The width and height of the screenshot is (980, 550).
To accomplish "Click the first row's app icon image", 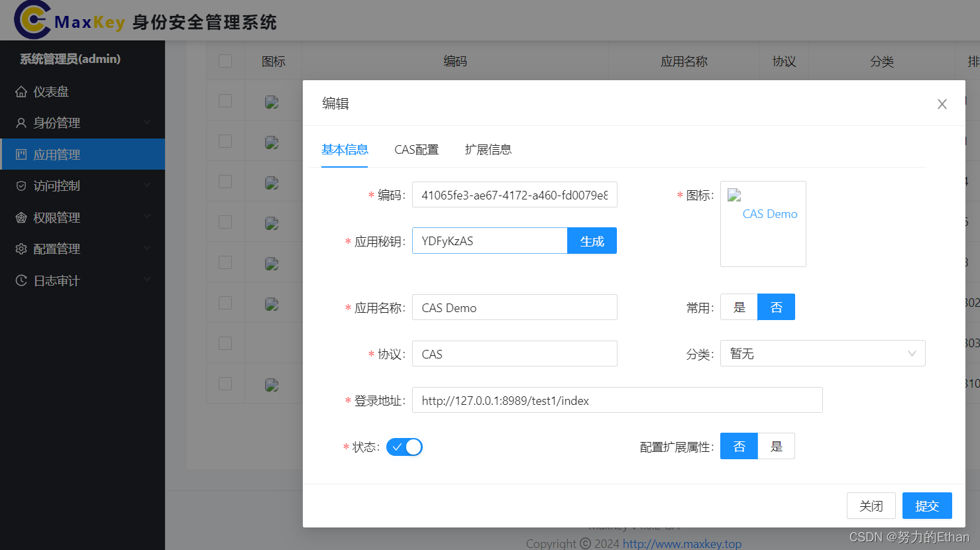I will 272,101.
